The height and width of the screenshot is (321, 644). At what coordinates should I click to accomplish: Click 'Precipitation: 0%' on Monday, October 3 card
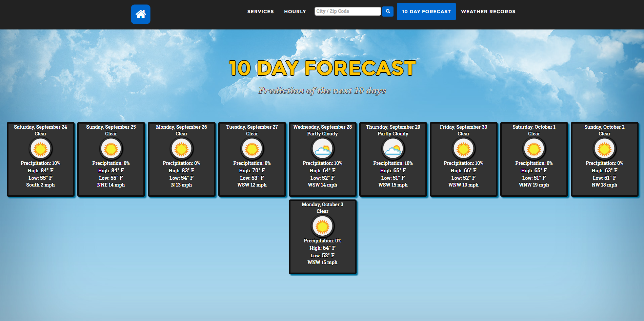click(x=322, y=241)
